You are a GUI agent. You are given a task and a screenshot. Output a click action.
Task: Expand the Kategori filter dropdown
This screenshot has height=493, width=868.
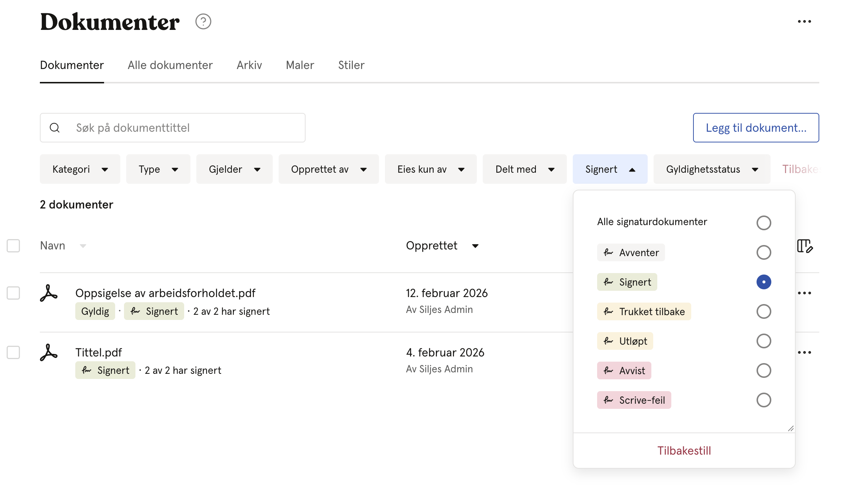coord(80,169)
